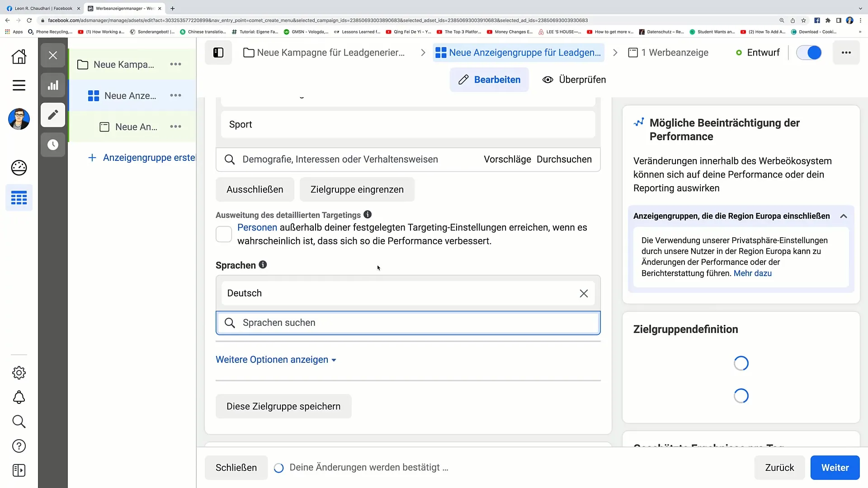Open 1 Werbeanzeige breadcrumb
The image size is (868, 488).
tap(668, 52)
